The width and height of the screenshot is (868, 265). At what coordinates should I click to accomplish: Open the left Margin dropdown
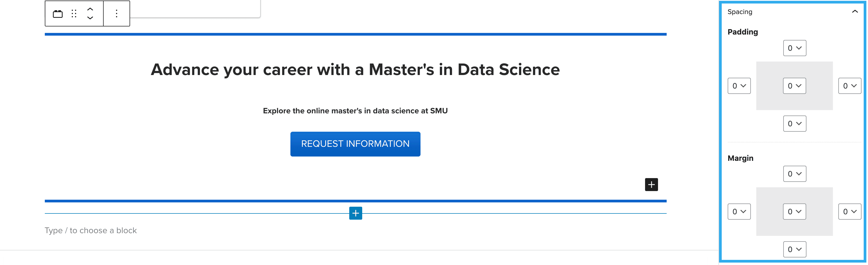tap(739, 212)
